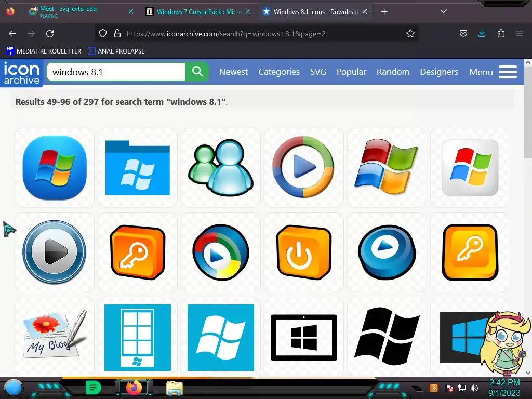Select the Windows 8.1 Icons tab
This screenshot has width=532, height=399.
tap(315, 11)
